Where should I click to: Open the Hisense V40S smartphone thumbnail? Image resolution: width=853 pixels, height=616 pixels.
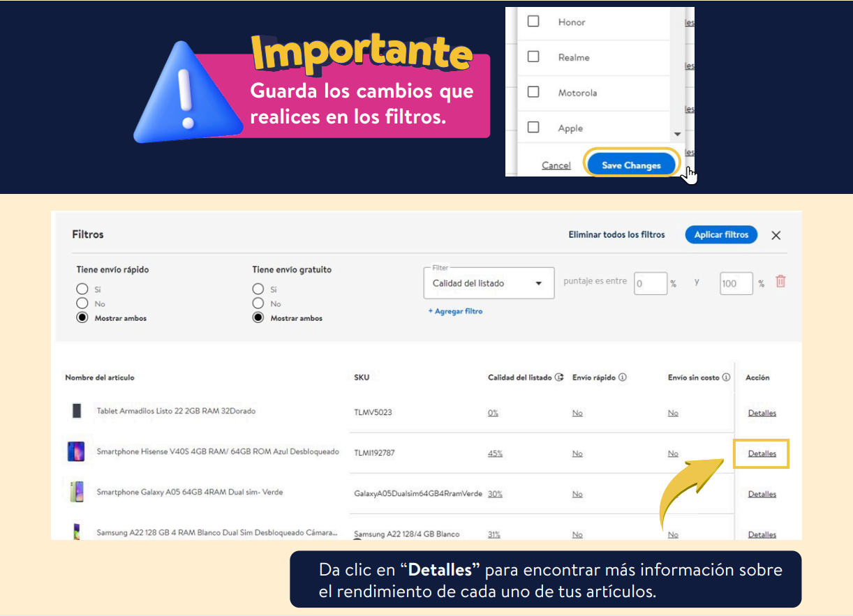(75, 452)
